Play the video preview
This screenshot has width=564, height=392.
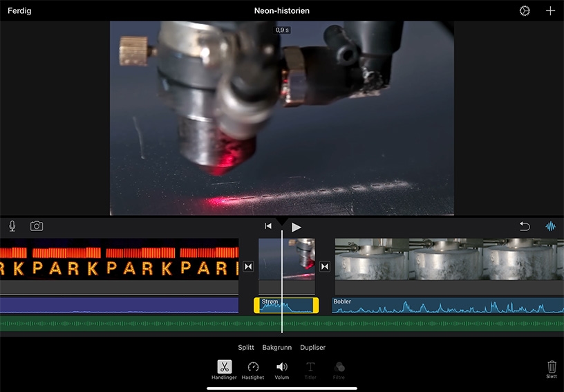click(296, 227)
